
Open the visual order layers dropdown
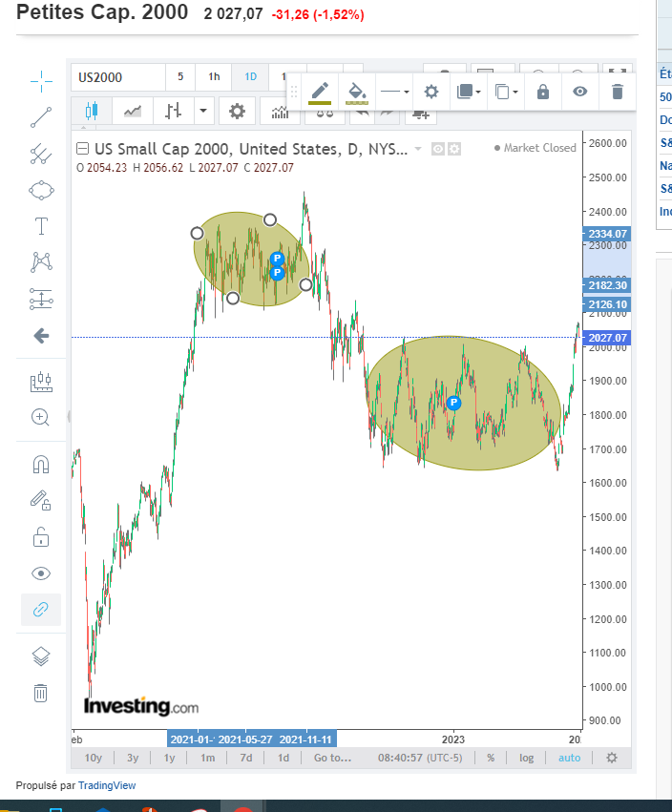coord(469,93)
